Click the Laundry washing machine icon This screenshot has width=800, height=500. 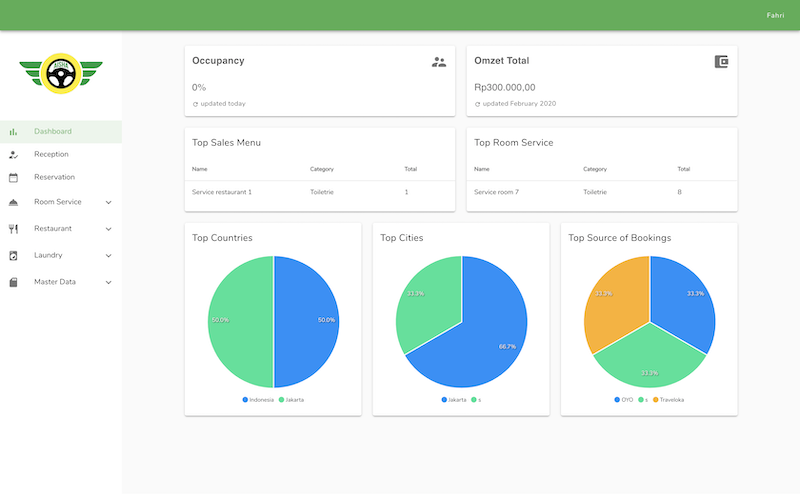[13, 255]
